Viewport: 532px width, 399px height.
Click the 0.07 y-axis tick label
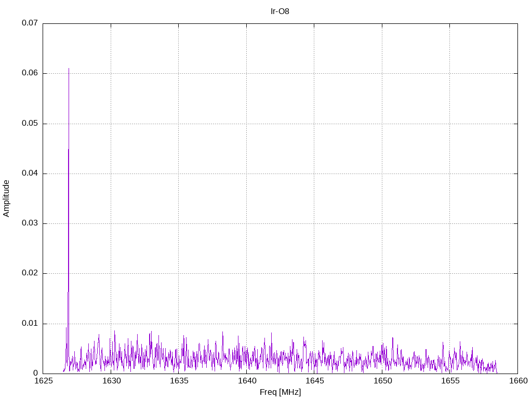click(30, 23)
